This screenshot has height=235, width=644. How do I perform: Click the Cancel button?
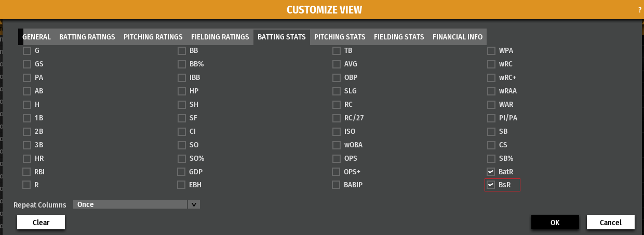pos(610,222)
